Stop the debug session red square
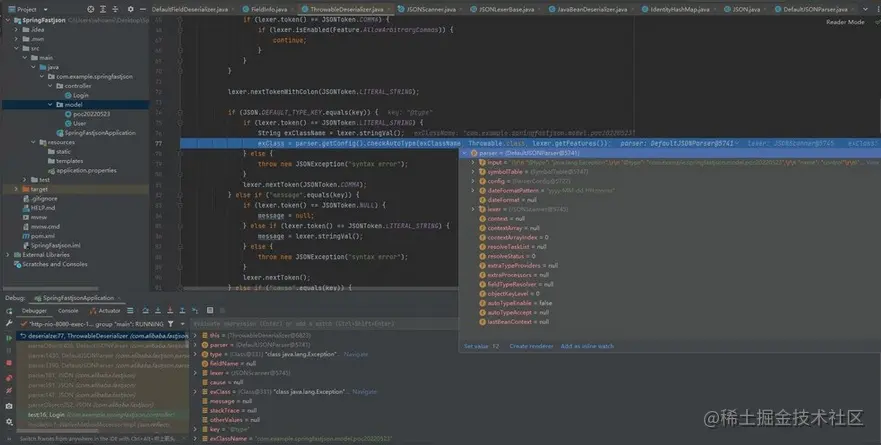881x445 pixels. pyautogui.click(x=9, y=364)
